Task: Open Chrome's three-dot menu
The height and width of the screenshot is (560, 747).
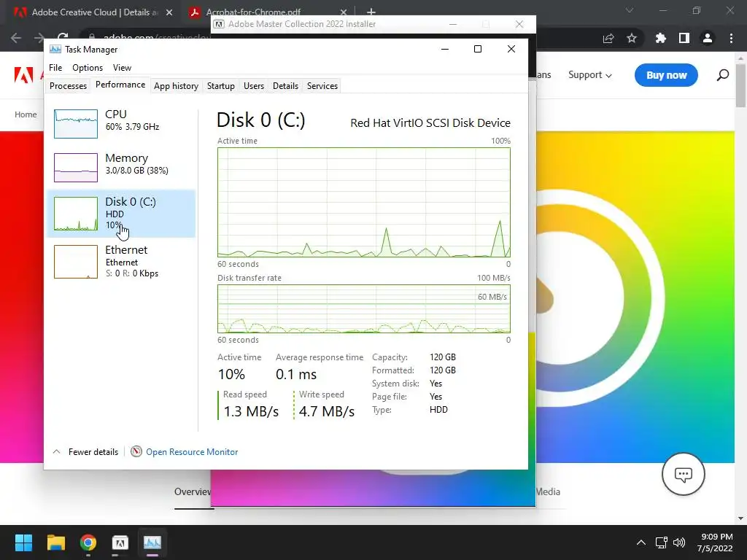Action: click(x=731, y=38)
